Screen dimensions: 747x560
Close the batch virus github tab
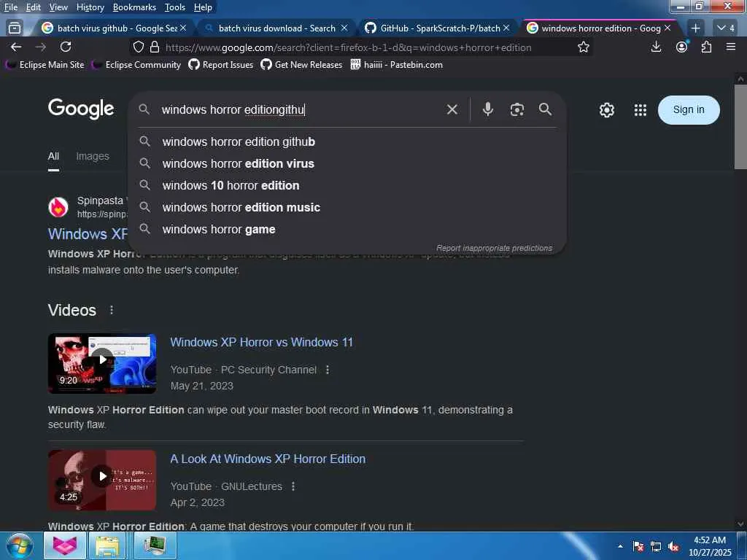pos(183,28)
